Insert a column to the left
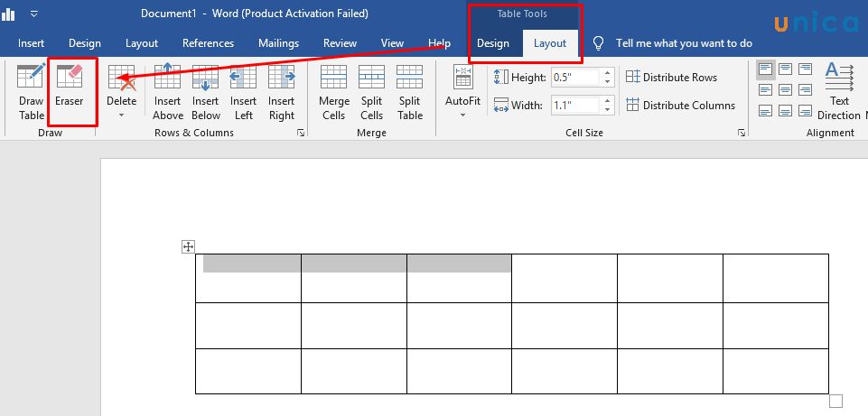 click(243, 93)
